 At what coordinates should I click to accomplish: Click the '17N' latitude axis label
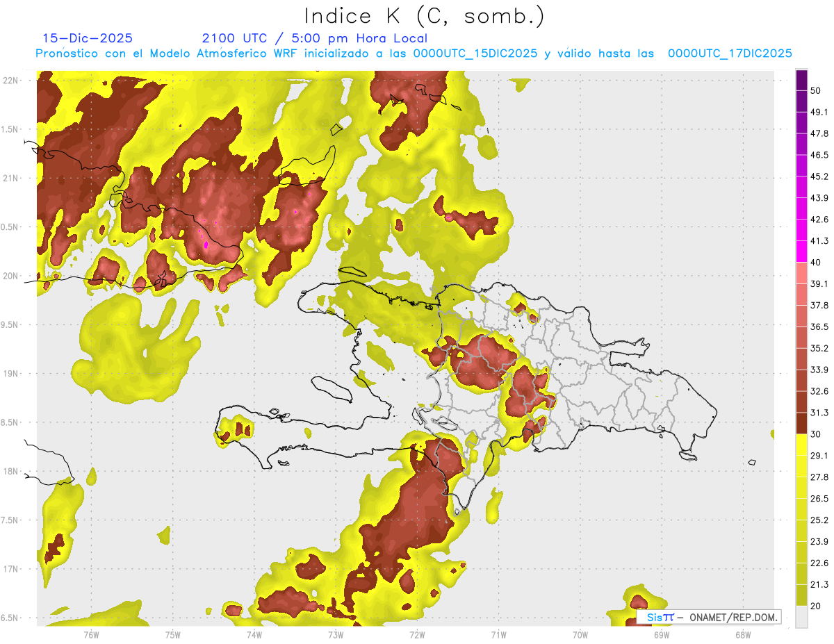click(x=10, y=569)
